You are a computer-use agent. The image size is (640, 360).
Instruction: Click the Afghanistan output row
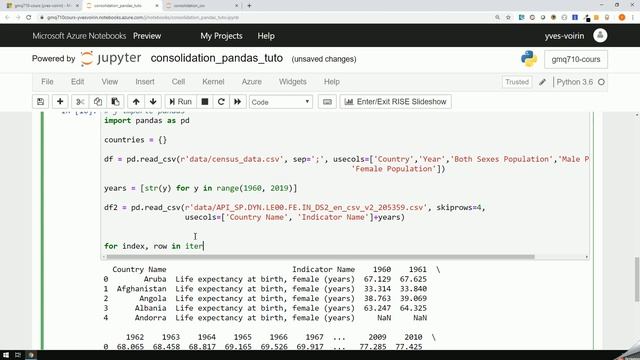pos(265,289)
